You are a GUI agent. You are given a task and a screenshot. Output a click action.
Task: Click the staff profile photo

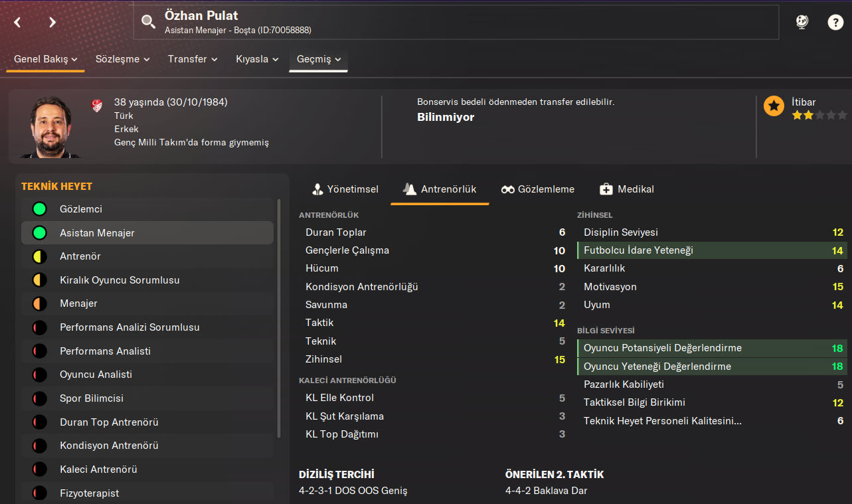coord(51,127)
